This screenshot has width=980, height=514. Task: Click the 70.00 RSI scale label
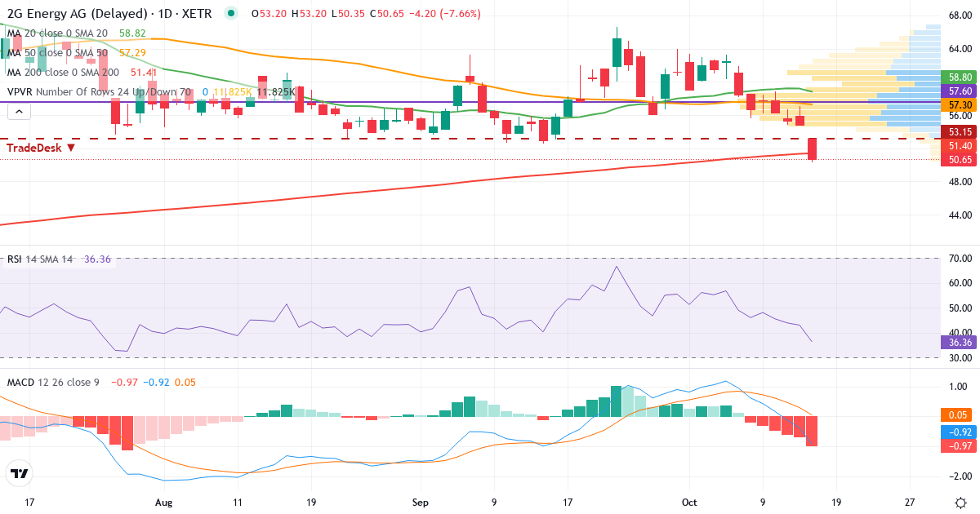click(959, 259)
